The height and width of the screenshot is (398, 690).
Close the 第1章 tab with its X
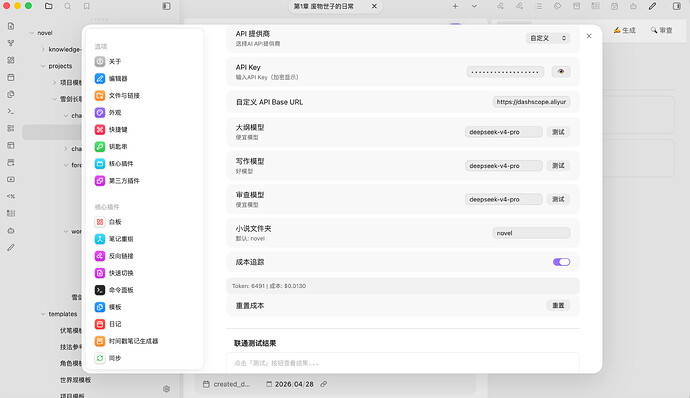(374, 6)
